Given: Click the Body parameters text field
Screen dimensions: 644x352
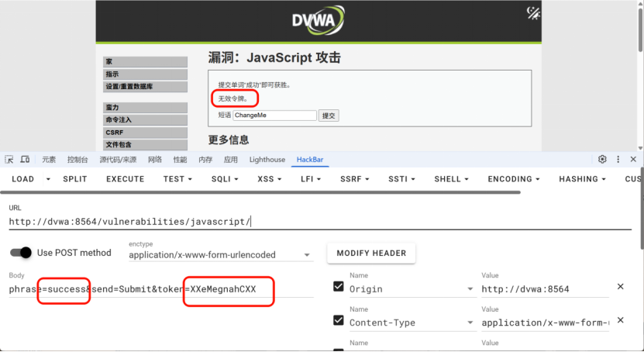Looking at the screenshot, I should point(161,289).
